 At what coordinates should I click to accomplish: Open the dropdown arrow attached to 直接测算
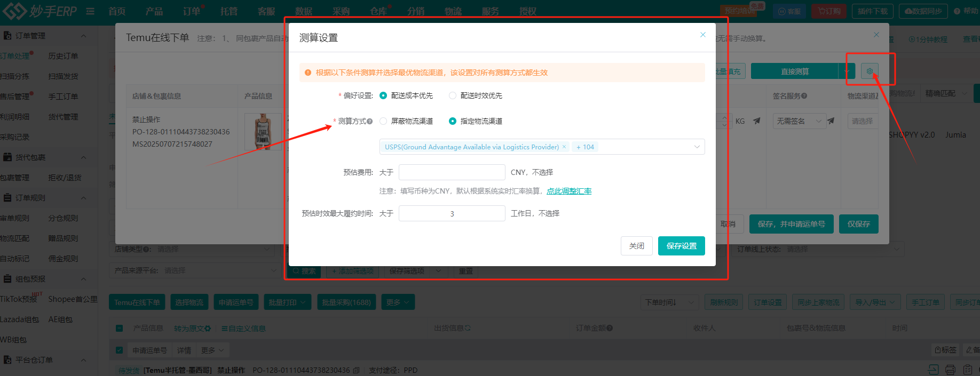pos(847,71)
